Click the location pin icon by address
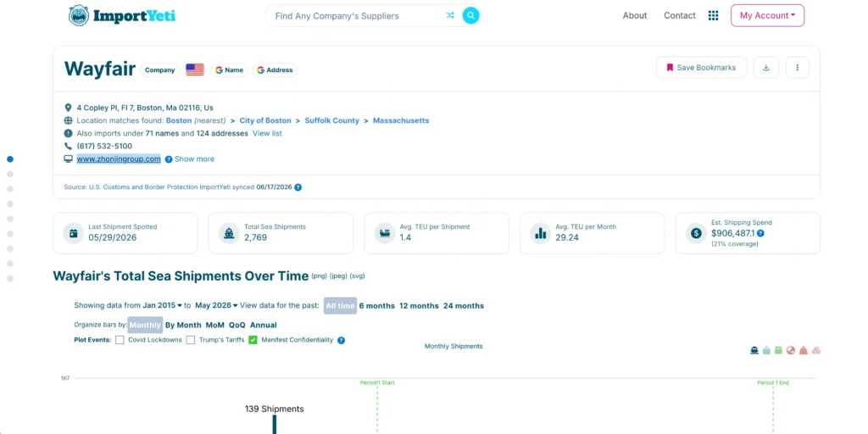This screenshot has height=434, width=868. coord(68,108)
